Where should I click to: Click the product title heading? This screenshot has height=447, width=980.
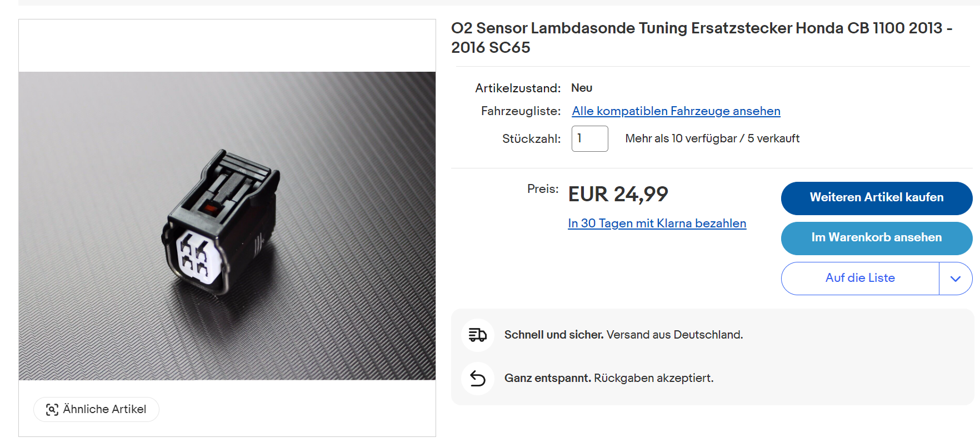701,37
